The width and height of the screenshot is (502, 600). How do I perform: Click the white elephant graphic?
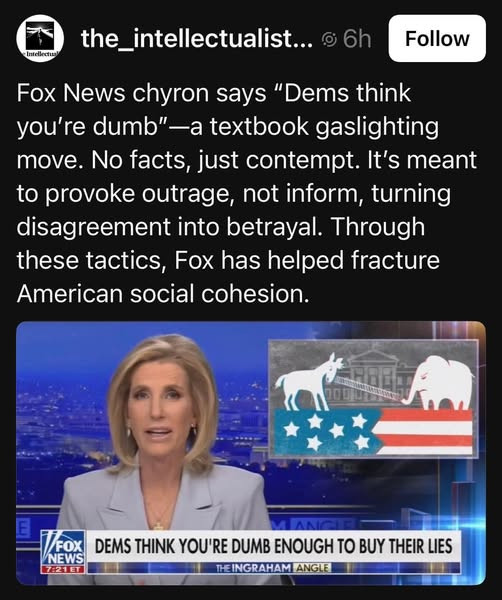click(x=438, y=383)
